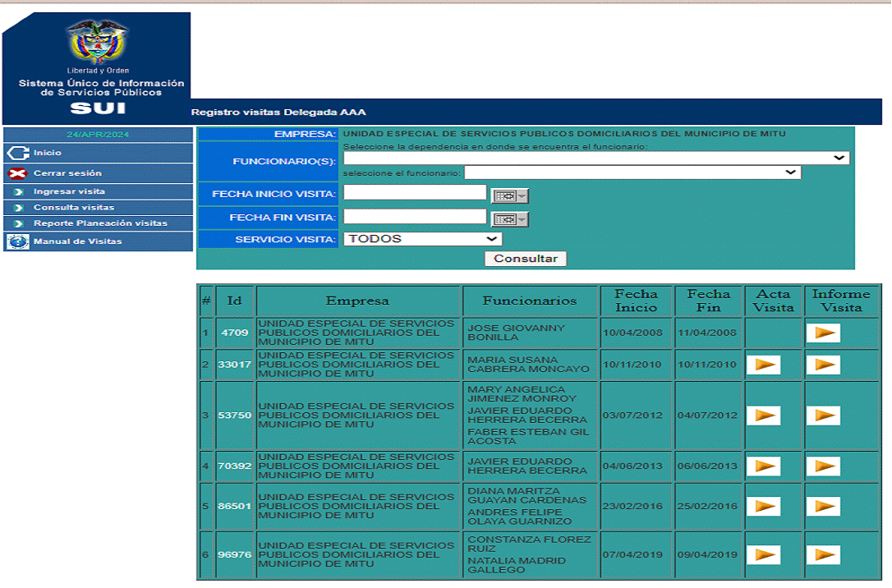Open the Acta Visita arrow for visit 33017
Viewport: 892px width, 588px height.
(x=763, y=365)
